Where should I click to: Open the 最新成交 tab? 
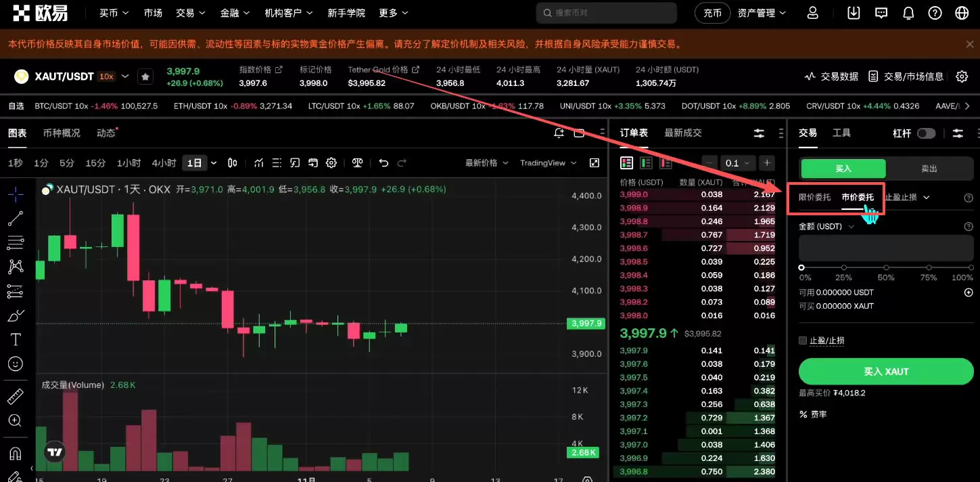click(682, 132)
